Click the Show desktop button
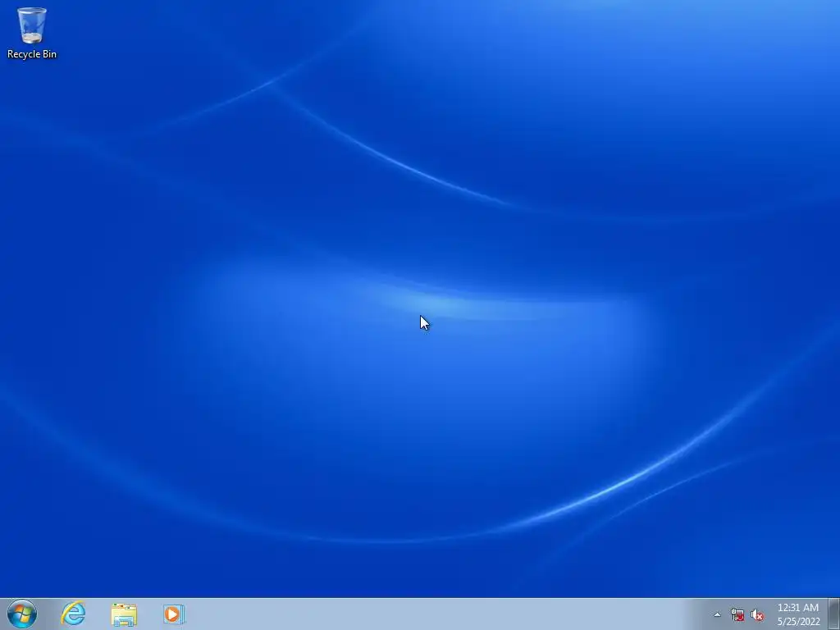 pos(834,614)
